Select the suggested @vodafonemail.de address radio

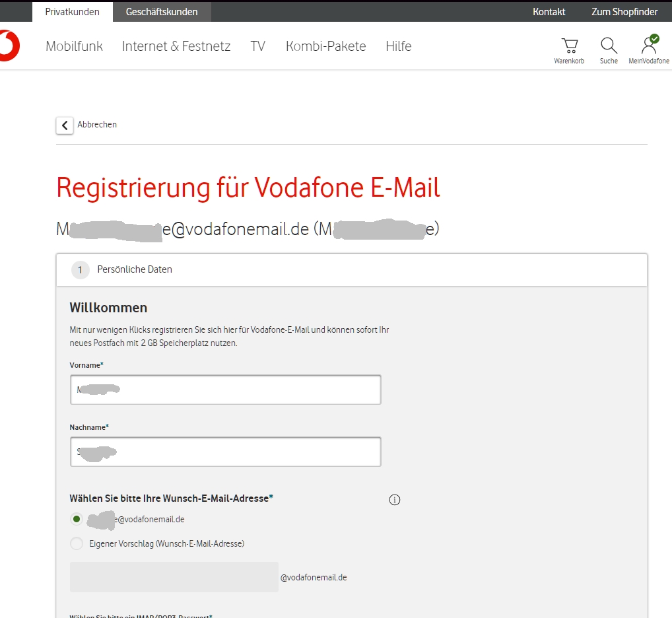(x=77, y=519)
